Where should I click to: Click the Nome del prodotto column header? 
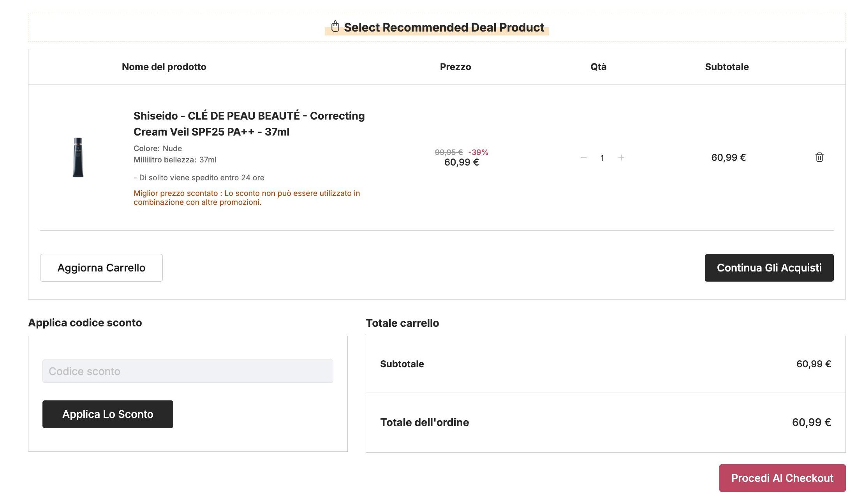[164, 67]
